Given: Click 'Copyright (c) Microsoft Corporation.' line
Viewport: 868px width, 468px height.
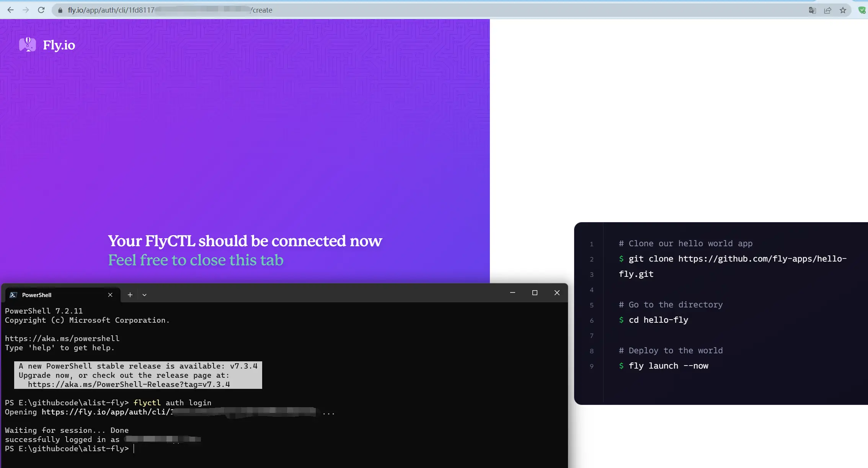Looking at the screenshot, I should click(x=87, y=320).
